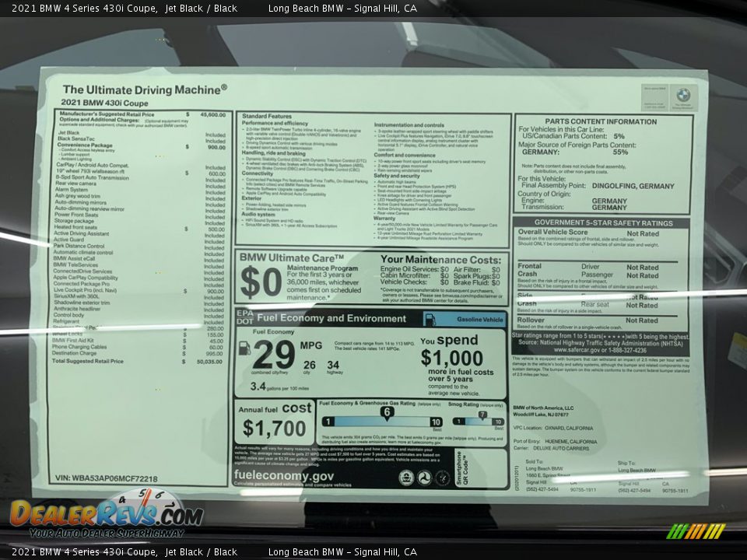
Task: Click the bottom caption "Long Beach BMW - Signal Hill, CA"
Action: 342,552
